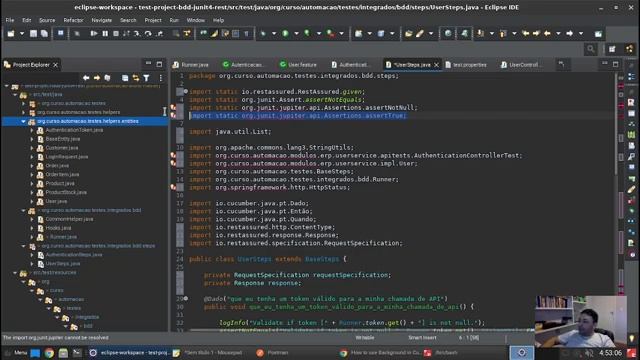Minimize the Project Explorer panel
This screenshot has width=640, height=360.
[x=148, y=64]
